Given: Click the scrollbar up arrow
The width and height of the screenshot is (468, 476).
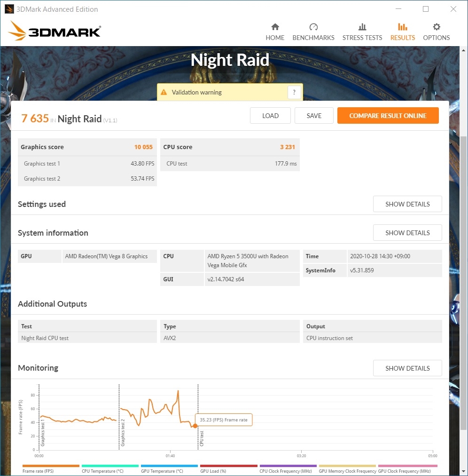Looking at the screenshot, I should [x=463, y=50].
